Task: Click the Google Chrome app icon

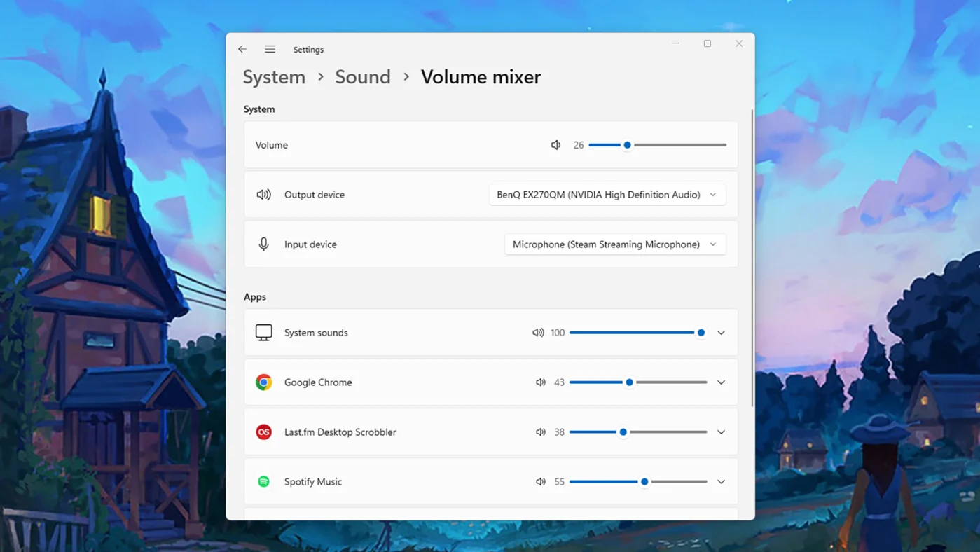Action: [x=263, y=382]
